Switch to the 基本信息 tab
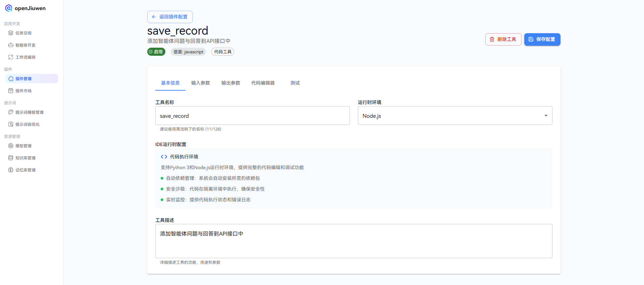644x285 pixels. point(170,83)
